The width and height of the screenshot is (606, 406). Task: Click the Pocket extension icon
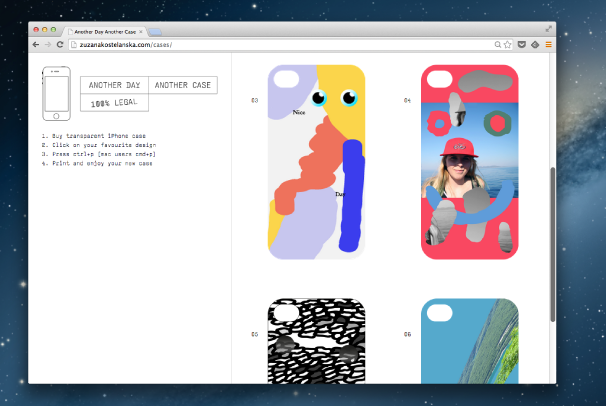tap(522, 45)
